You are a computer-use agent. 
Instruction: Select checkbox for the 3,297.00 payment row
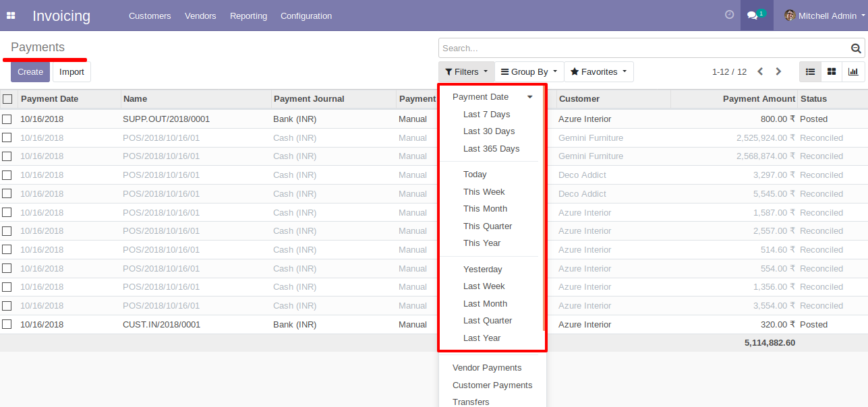7,175
